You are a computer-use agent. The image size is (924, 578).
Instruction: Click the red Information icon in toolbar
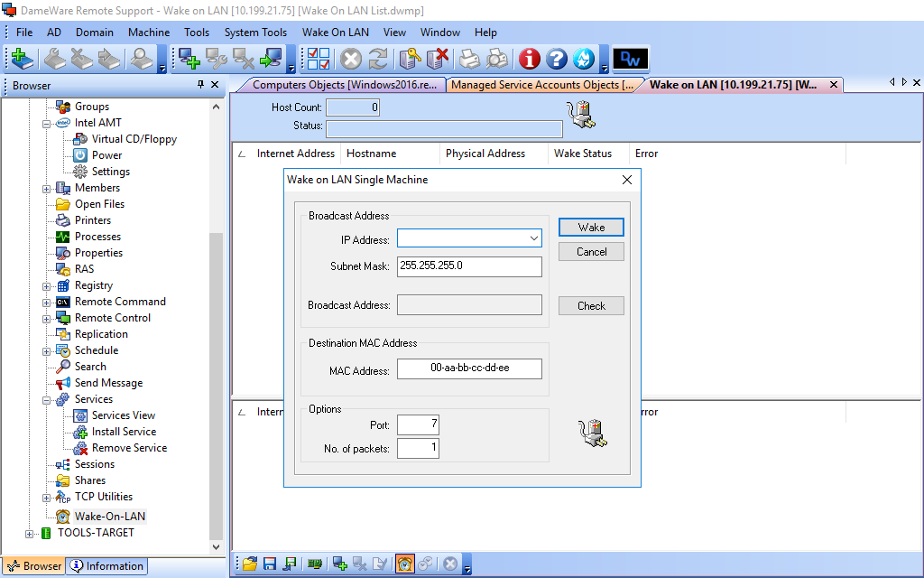[530, 60]
